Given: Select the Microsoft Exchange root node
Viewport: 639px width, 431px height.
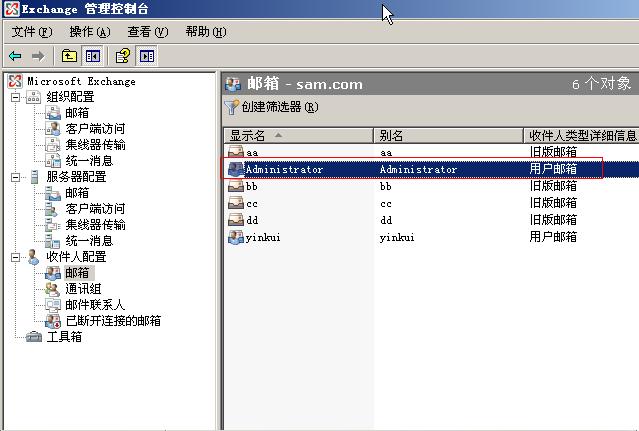Looking at the screenshot, I should 80,81.
